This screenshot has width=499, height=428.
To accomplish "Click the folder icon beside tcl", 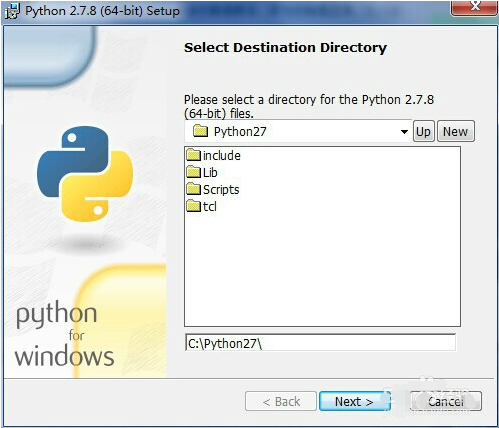I will pos(193,206).
